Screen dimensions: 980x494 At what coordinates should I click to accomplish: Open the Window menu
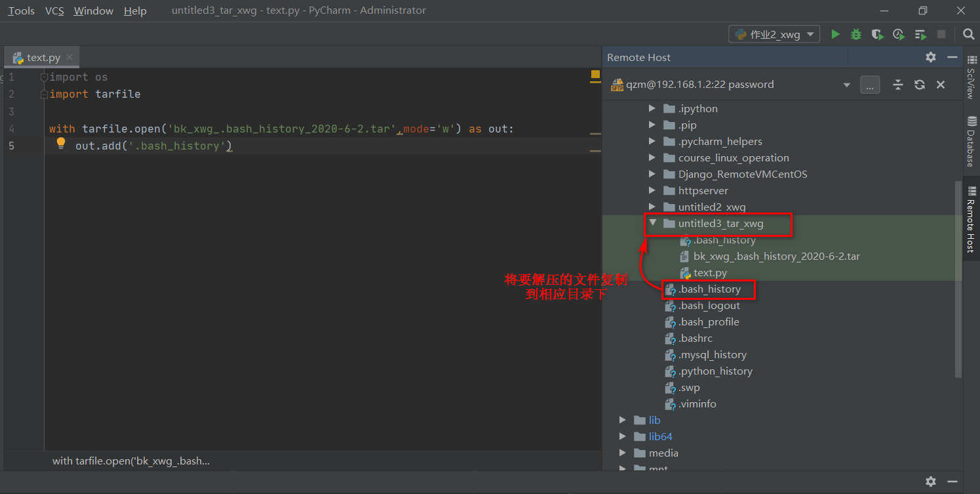[x=93, y=10]
